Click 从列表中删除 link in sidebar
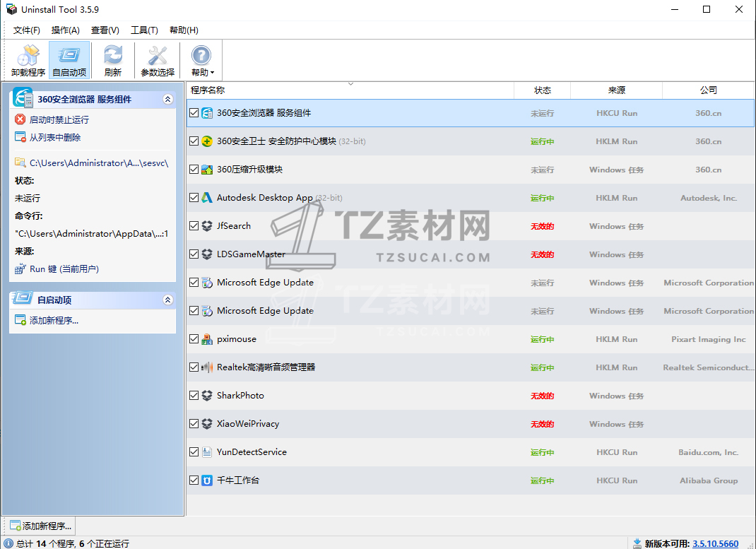The image size is (756, 549). (x=55, y=137)
